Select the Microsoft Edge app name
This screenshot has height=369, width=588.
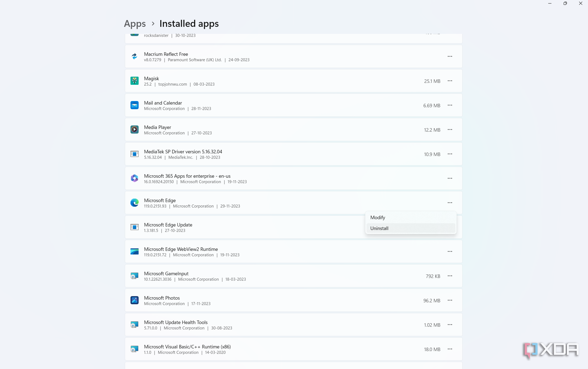coord(160,200)
